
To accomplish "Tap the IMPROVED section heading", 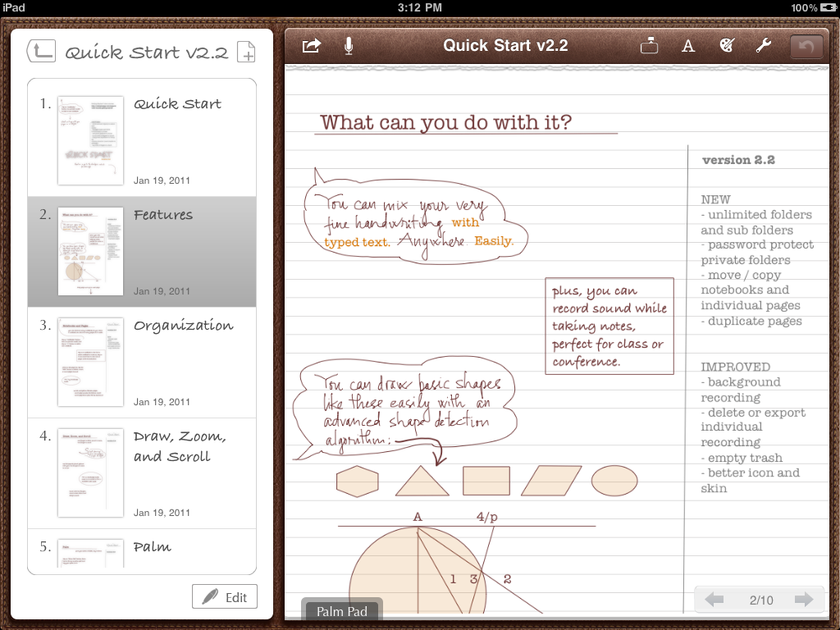I will 736,367.
